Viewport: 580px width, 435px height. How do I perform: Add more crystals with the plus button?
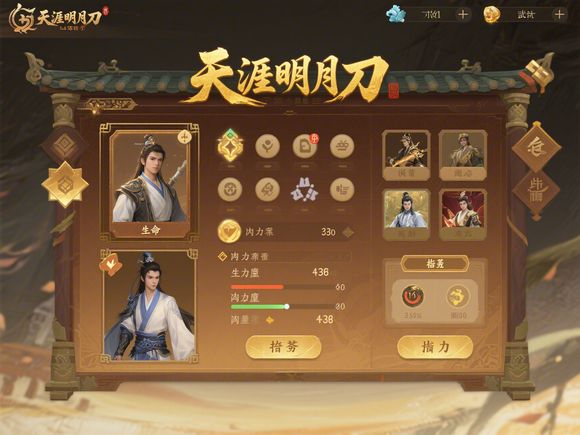tap(463, 14)
